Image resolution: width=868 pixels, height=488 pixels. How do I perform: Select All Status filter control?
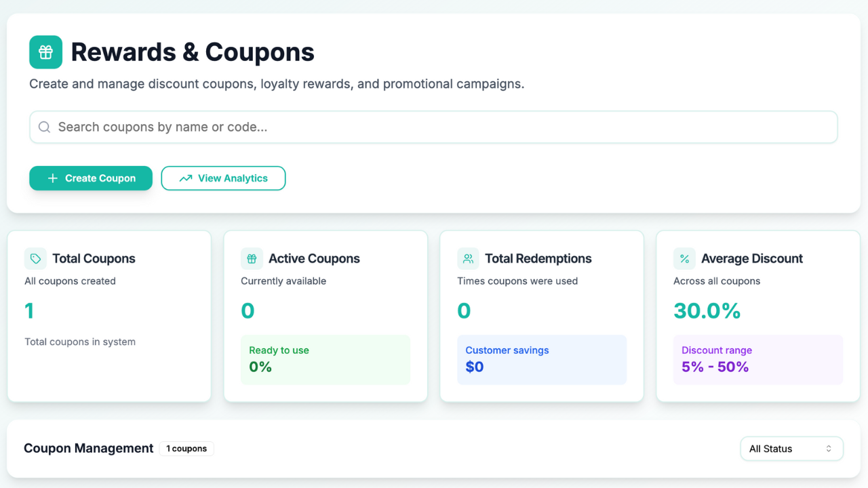tap(791, 448)
